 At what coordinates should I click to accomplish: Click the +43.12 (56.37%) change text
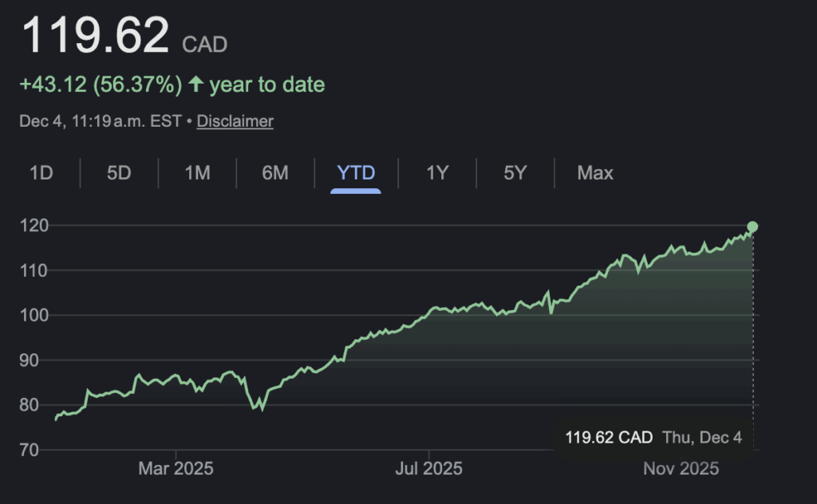pyautogui.click(x=101, y=85)
